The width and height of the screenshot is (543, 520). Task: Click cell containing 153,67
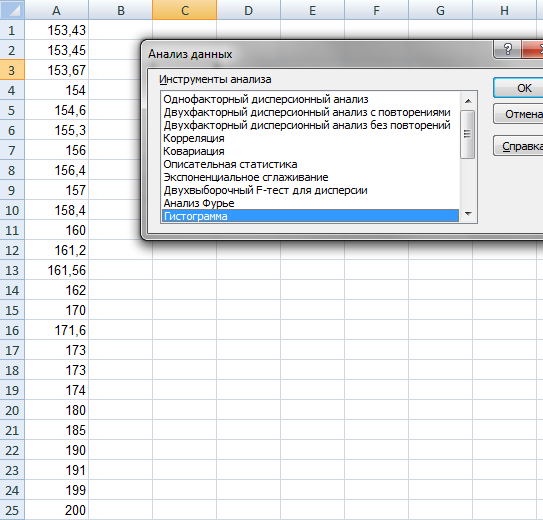tap(56, 70)
